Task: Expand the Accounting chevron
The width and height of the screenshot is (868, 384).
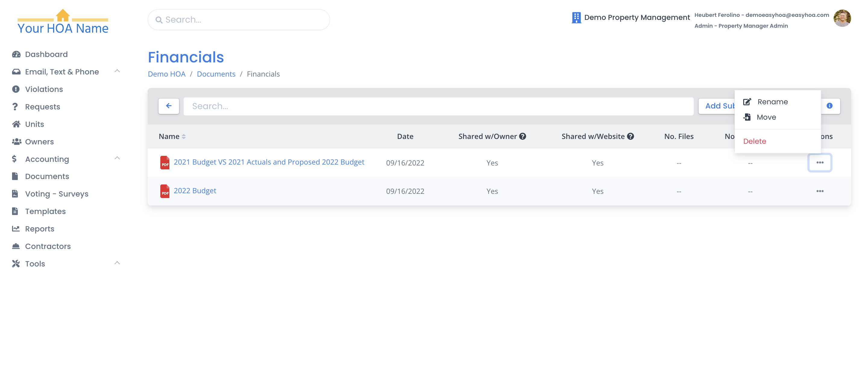Action: coord(117,158)
